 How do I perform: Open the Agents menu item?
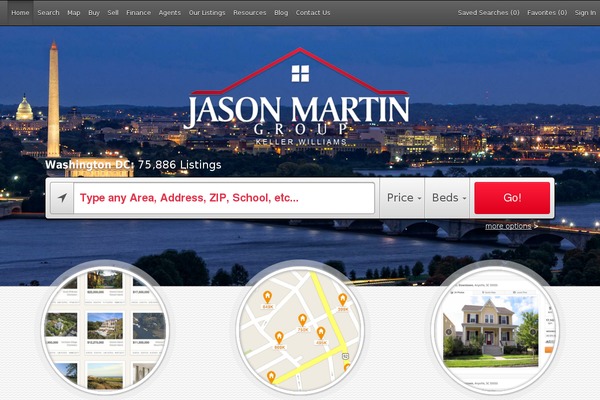[x=170, y=13]
